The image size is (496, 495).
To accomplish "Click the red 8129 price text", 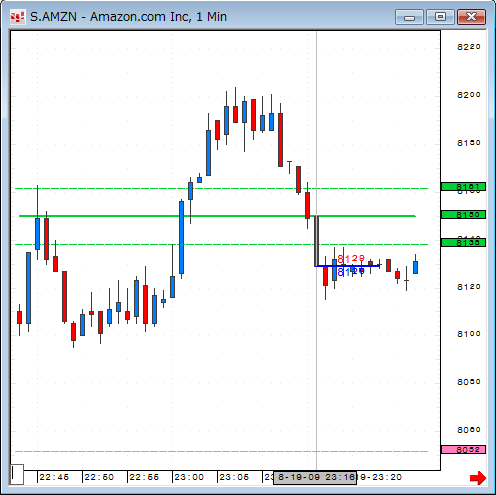I will point(351,258).
